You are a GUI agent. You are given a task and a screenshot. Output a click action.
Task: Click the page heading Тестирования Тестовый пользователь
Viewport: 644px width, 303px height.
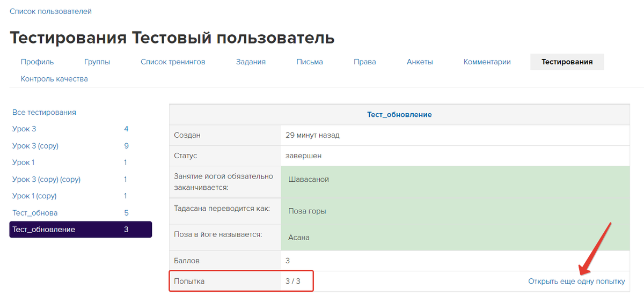click(x=172, y=38)
